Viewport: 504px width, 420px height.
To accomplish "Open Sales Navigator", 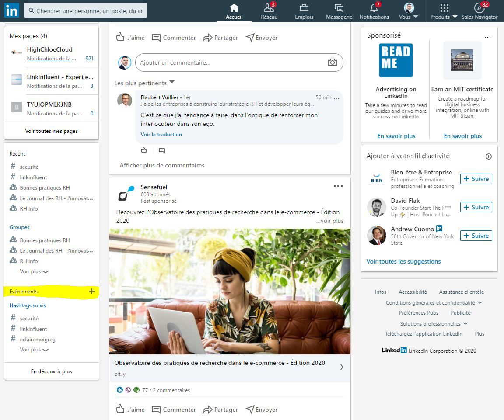I will tap(479, 11).
